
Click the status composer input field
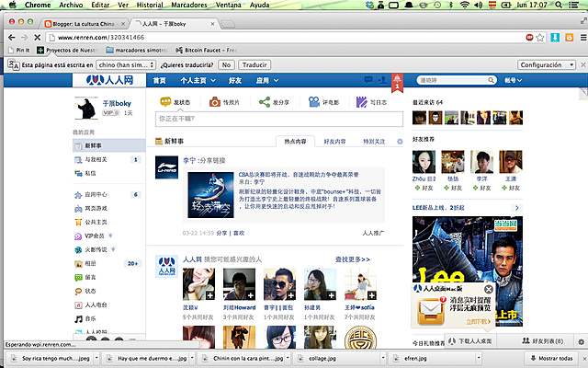[x=279, y=119]
